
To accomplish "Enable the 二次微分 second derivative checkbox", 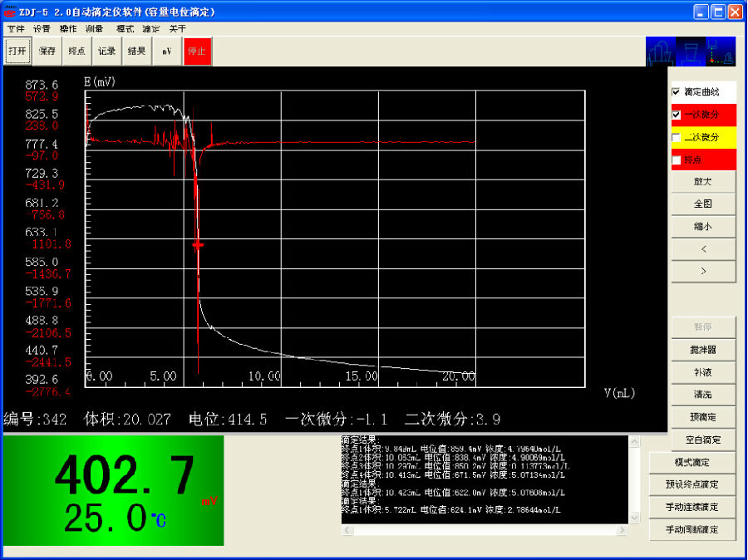I will click(x=677, y=137).
